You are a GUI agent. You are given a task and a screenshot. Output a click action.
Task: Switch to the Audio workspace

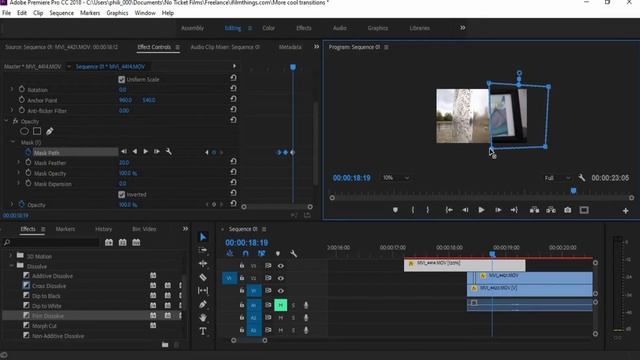click(x=340, y=28)
